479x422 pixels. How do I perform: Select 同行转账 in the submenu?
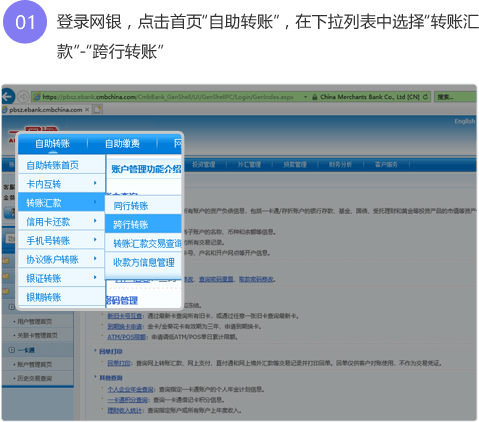click(143, 205)
